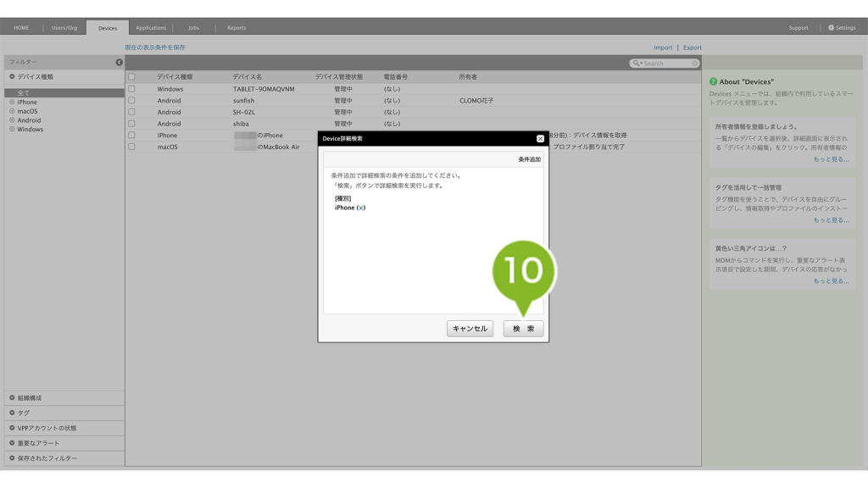Check the TABLET-9OMAQVNM row checkbox

pos(131,89)
